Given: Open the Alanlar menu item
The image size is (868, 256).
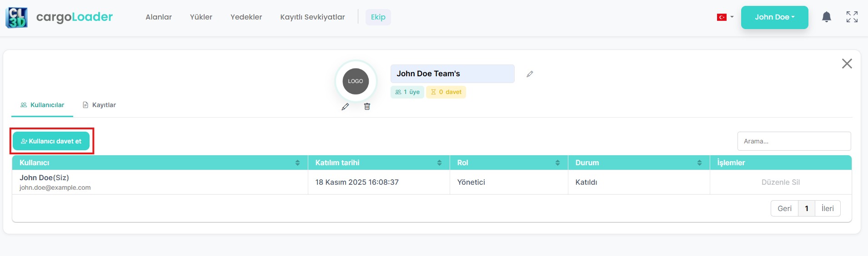Looking at the screenshot, I should click(x=159, y=17).
